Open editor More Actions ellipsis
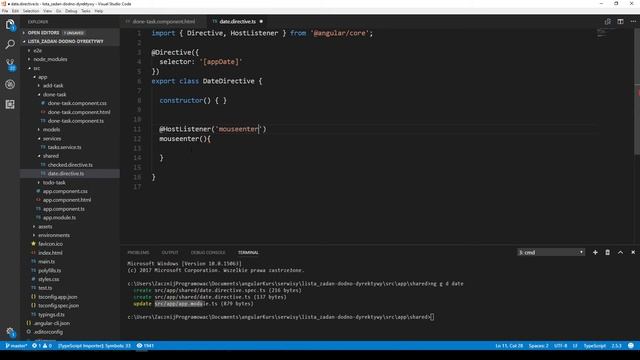Viewport: 640px width, 360px height. point(633,22)
